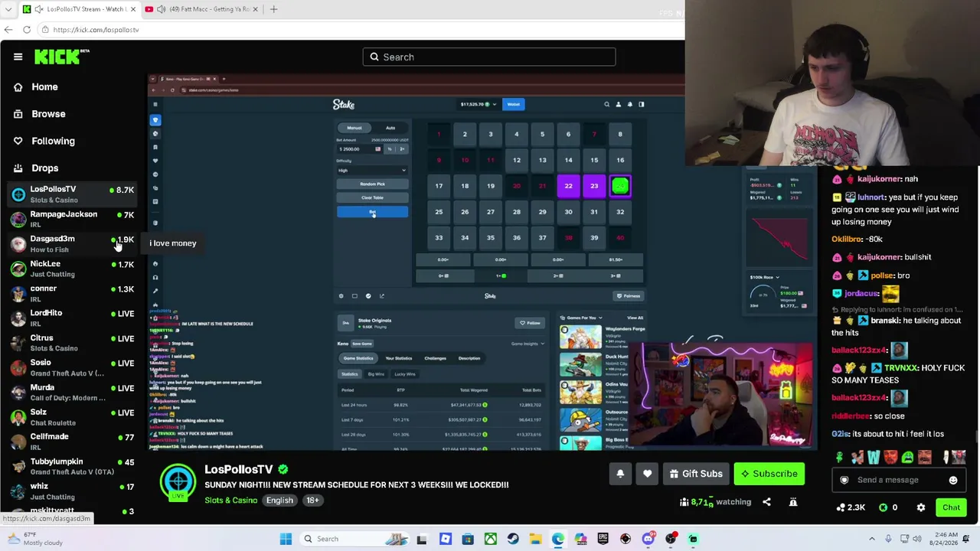The height and width of the screenshot is (551, 980).
Task: Open Solz's channel in the sidebar
Action: [x=73, y=417]
